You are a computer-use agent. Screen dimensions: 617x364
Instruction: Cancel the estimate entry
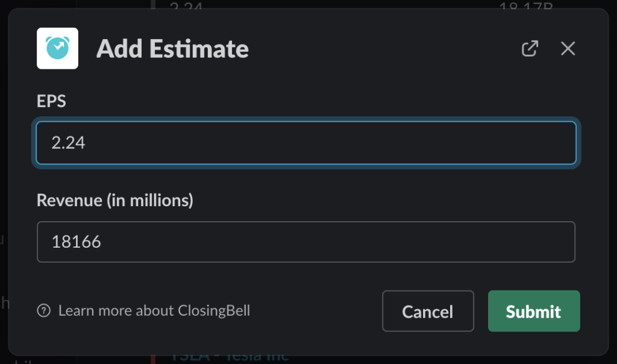(x=428, y=311)
